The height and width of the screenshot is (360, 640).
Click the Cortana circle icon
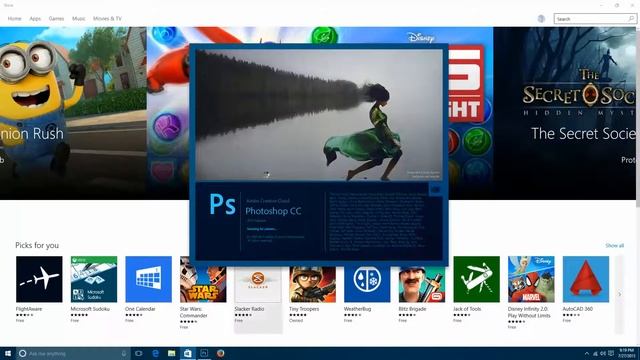(23, 353)
